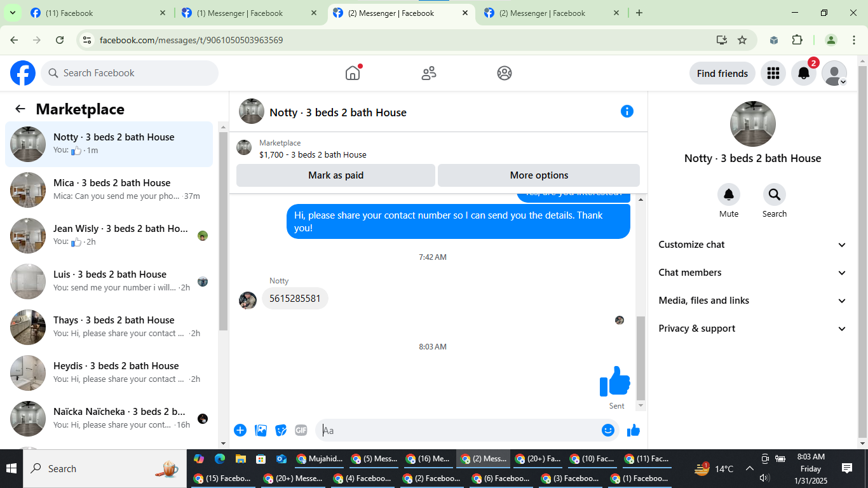Click the More options button
This screenshot has height=488, width=868.
click(x=539, y=175)
